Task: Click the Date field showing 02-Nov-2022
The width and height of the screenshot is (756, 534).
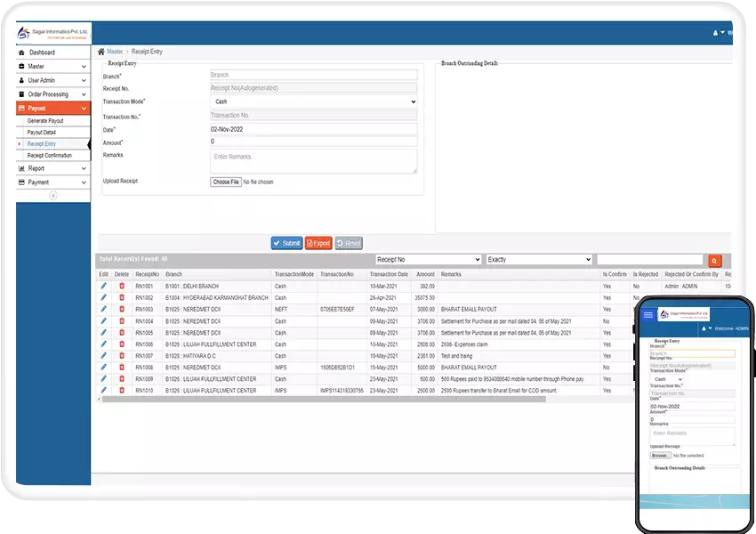Action: pos(313,129)
